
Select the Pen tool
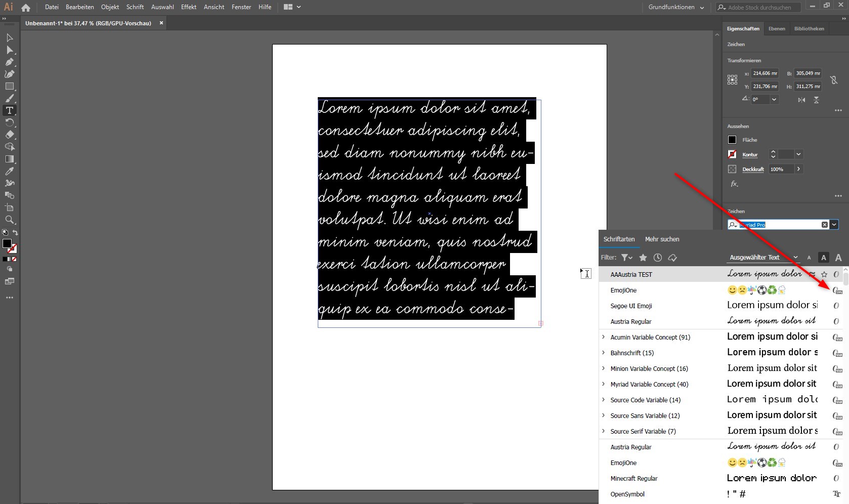point(9,62)
